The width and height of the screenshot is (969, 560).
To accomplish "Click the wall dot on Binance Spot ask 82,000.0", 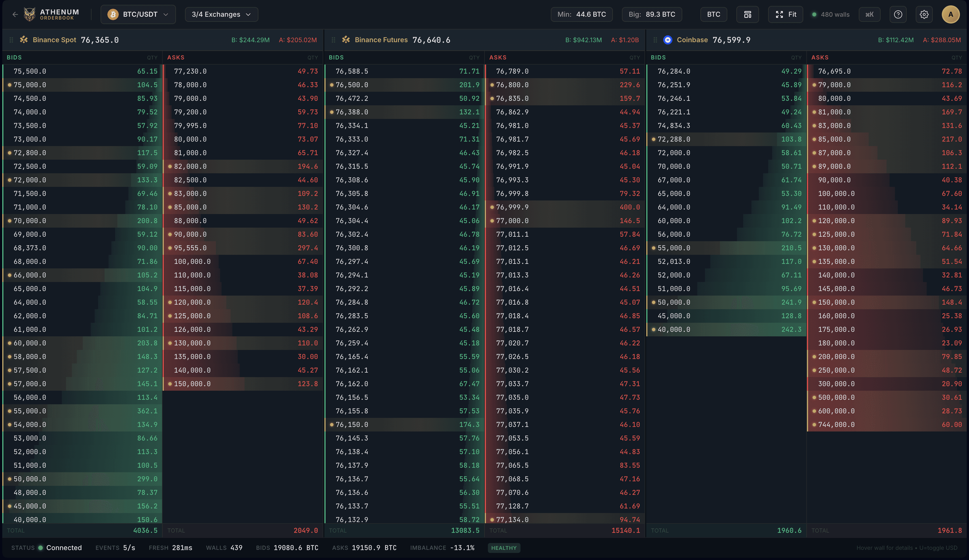I will [170, 166].
